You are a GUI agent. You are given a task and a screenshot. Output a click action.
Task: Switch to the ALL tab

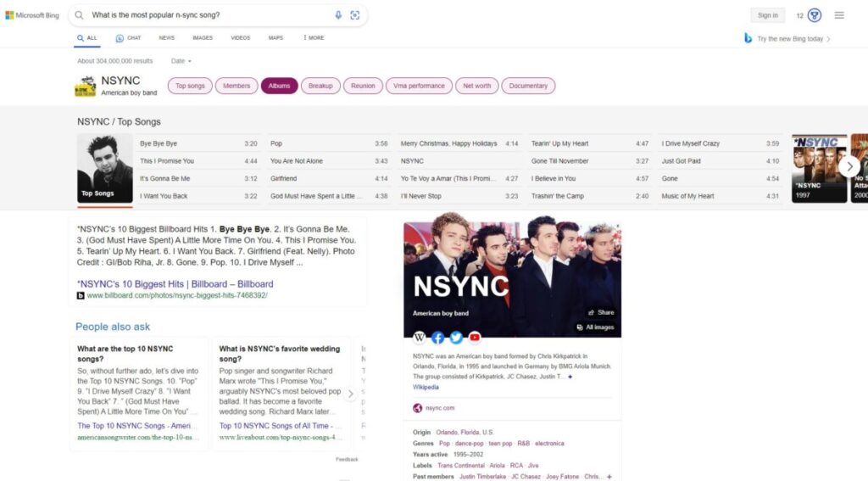[87, 38]
